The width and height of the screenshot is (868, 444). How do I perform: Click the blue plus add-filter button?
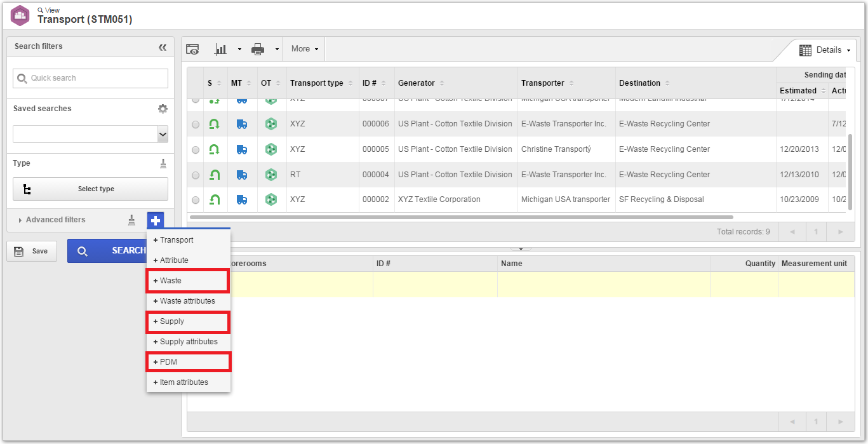point(156,220)
